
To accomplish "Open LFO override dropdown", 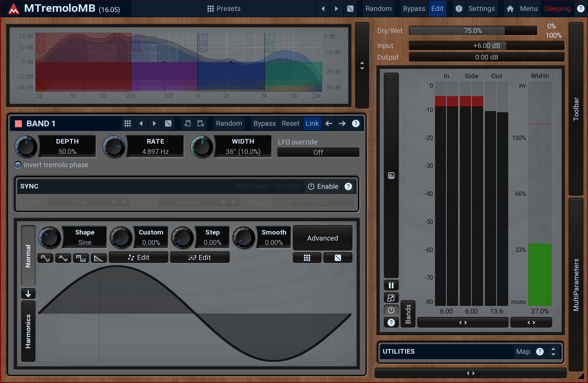I will point(318,152).
